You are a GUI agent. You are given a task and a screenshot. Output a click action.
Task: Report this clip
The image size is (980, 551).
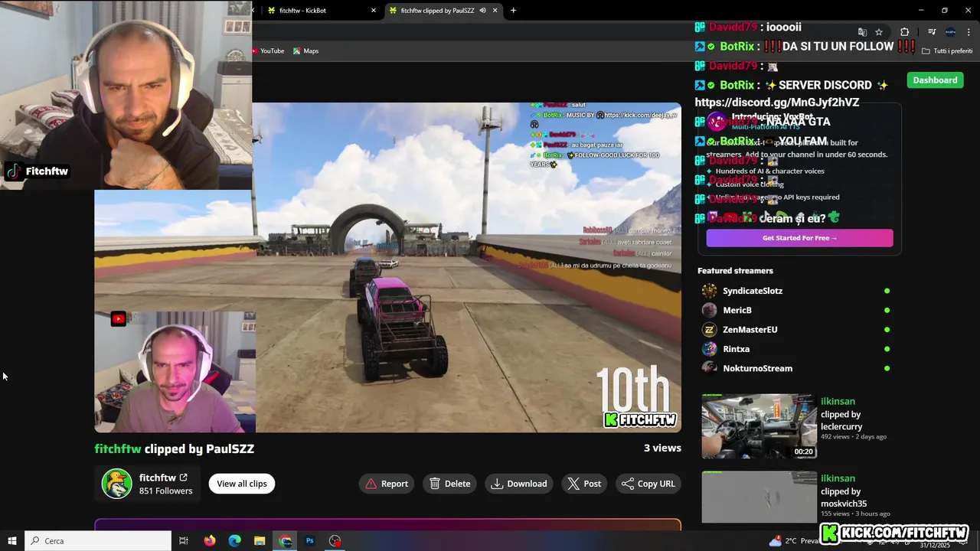coord(387,484)
